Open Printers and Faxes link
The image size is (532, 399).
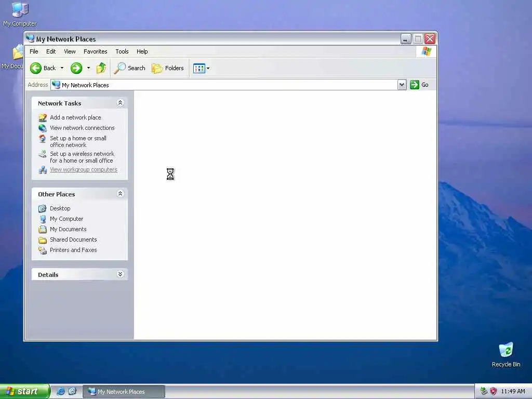pos(73,250)
